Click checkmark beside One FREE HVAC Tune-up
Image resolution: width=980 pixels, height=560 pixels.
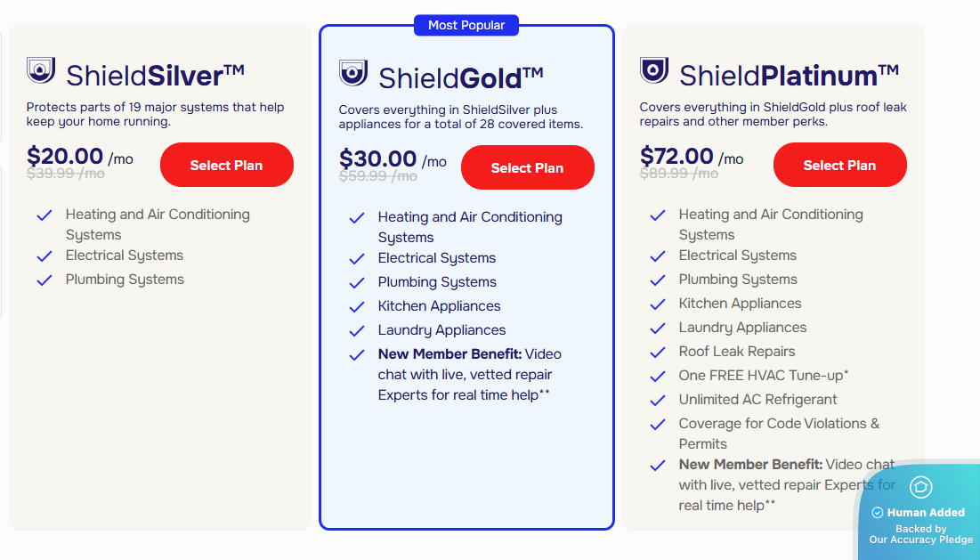tap(659, 377)
